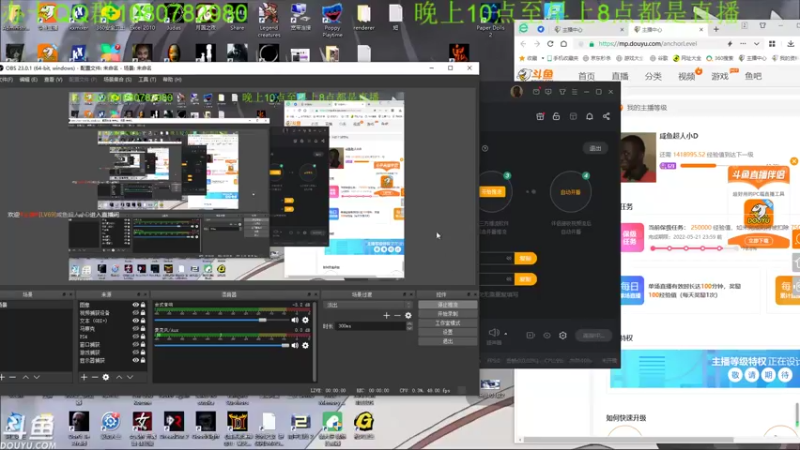Remove selected source with the minus icon

(94, 377)
